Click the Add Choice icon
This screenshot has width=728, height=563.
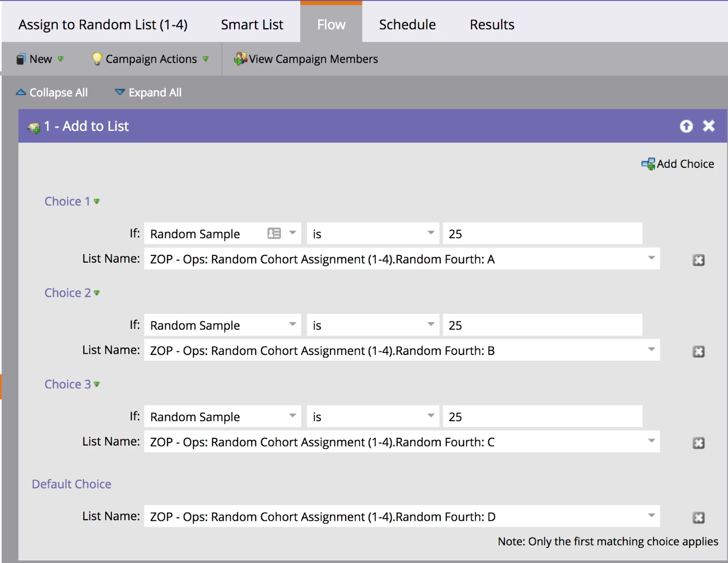pos(648,164)
